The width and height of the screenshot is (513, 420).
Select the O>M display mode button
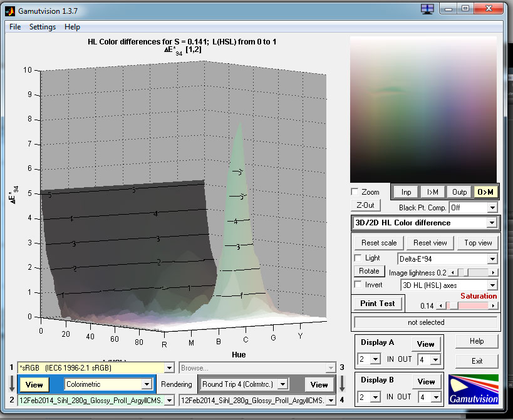[486, 192]
